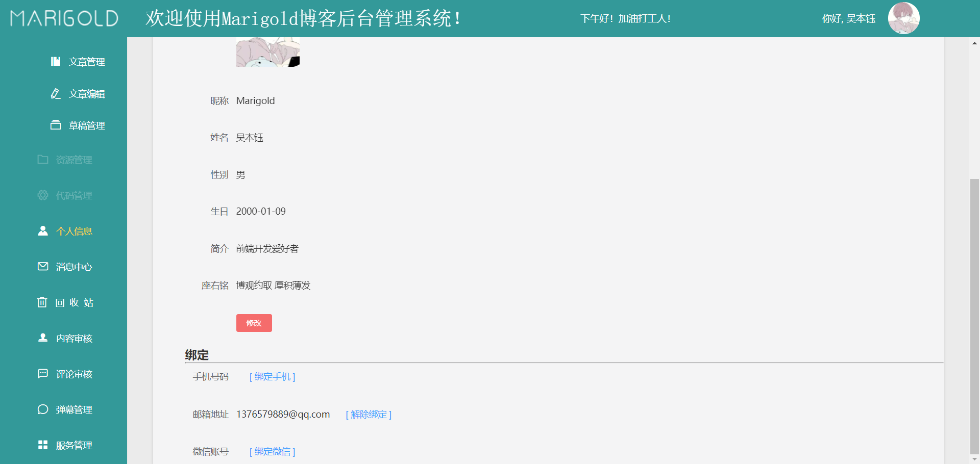The height and width of the screenshot is (464, 980).
Task: Click the user avatar in the top bar
Action: point(903,18)
